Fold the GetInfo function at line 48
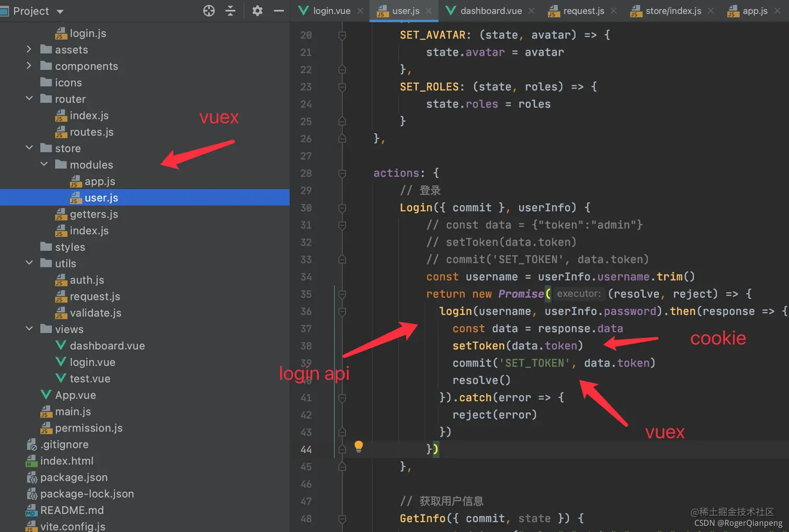789x532 pixels. (x=342, y=518)
